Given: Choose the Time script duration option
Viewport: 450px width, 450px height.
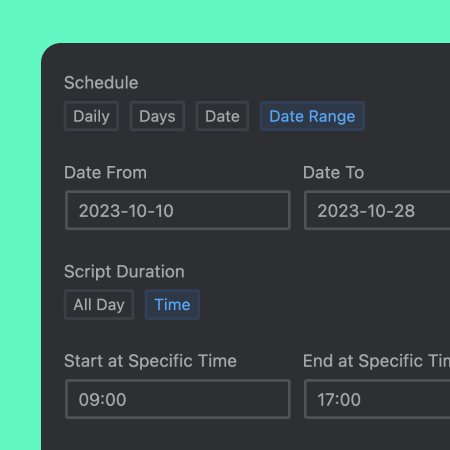Looking at the screenshot, I should (x=172, y=305).
